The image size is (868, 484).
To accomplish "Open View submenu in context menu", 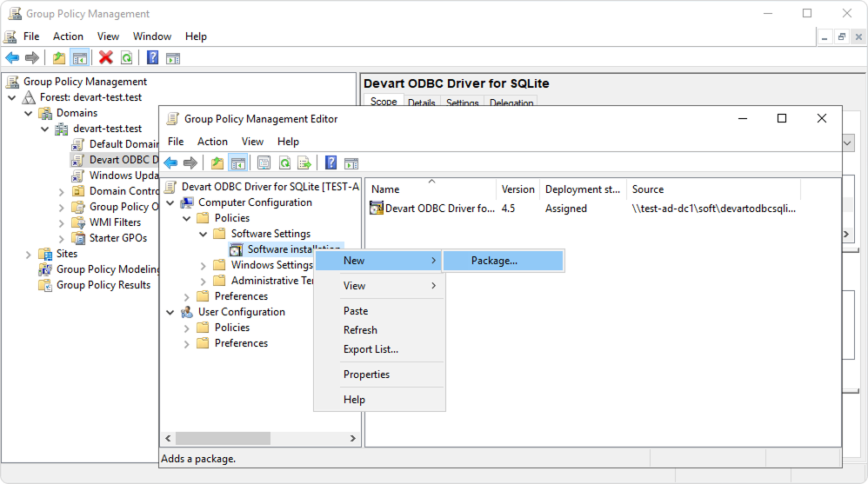I will (378, 285).
